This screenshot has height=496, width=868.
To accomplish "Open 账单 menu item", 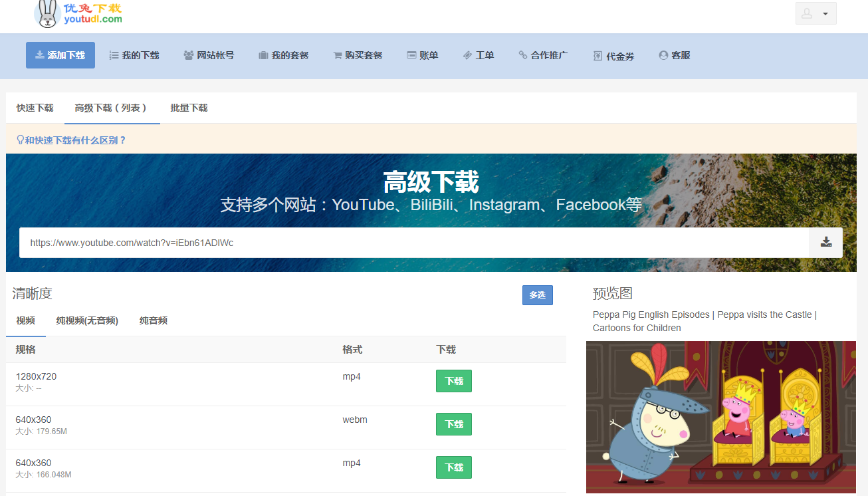I will (423, 55).
